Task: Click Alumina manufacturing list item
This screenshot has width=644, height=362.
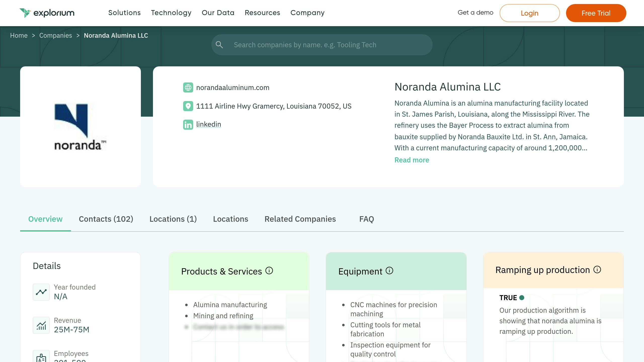Action: (x=230, y=305)
